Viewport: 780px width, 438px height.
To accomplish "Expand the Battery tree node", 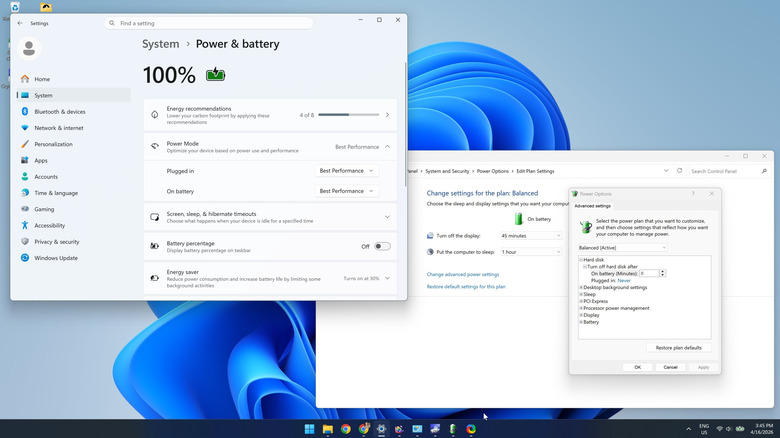I will [x=581, y=323].
